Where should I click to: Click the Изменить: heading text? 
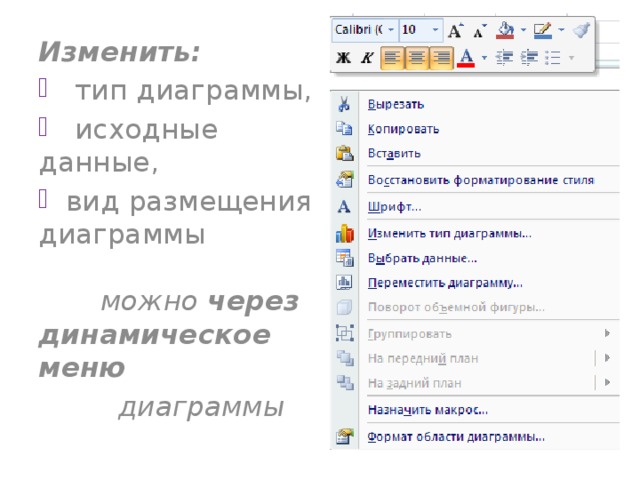coord(119,52)
